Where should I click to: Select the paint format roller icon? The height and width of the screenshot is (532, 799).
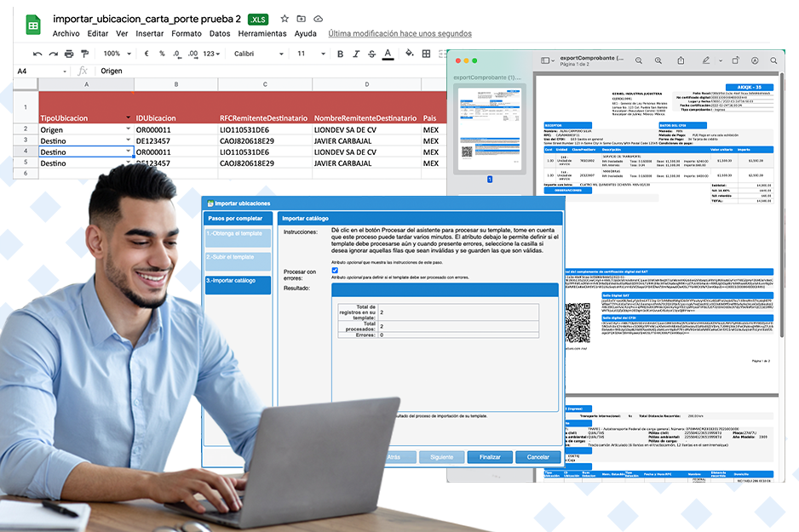[x=84, y=54]
